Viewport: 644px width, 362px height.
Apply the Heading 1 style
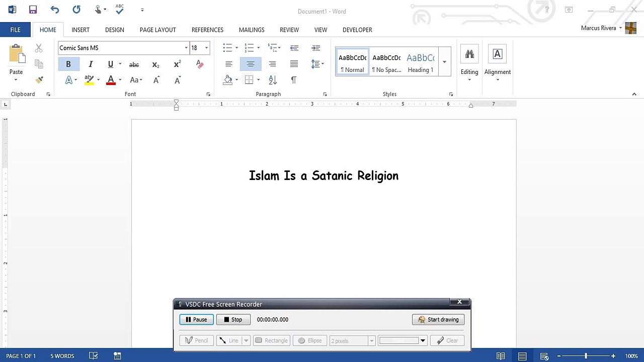coord(421,62)
